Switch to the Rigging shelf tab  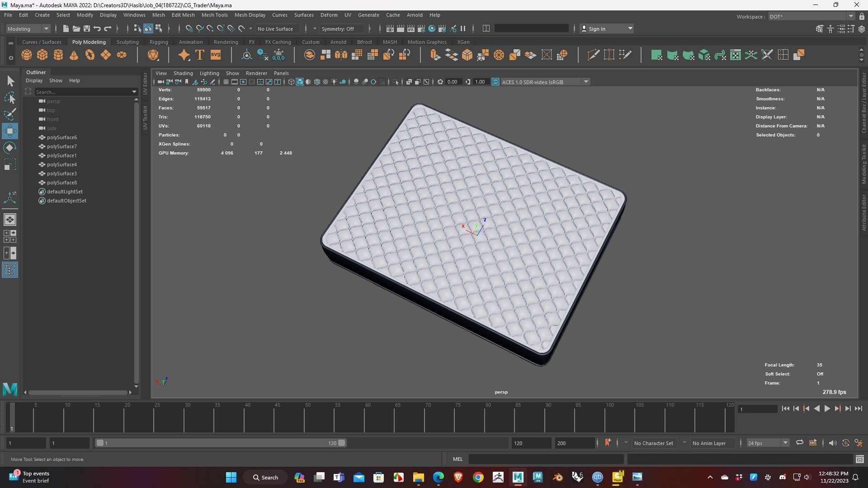point(159,42)
